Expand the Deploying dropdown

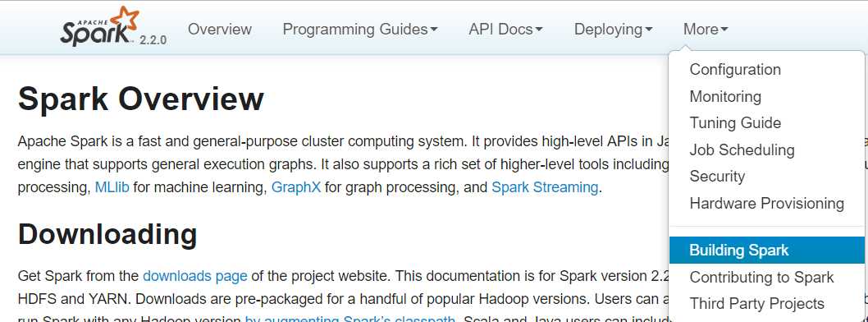(x=613, y=29)
